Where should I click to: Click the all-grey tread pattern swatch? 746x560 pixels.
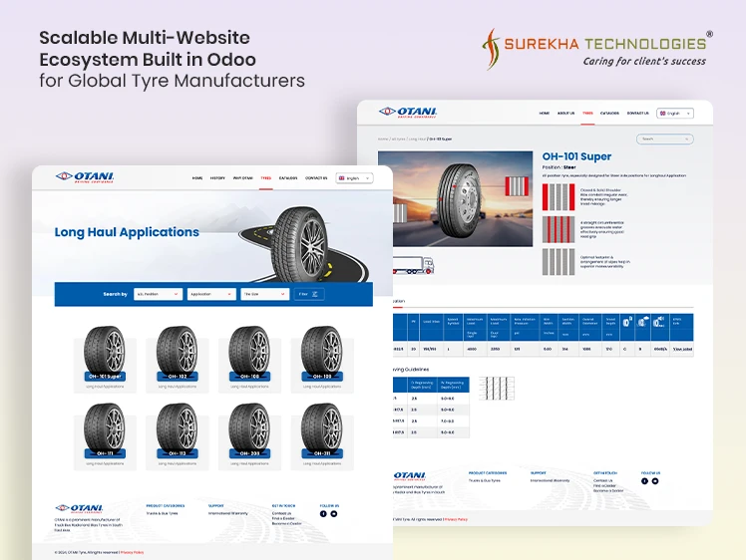click(559, 261)
